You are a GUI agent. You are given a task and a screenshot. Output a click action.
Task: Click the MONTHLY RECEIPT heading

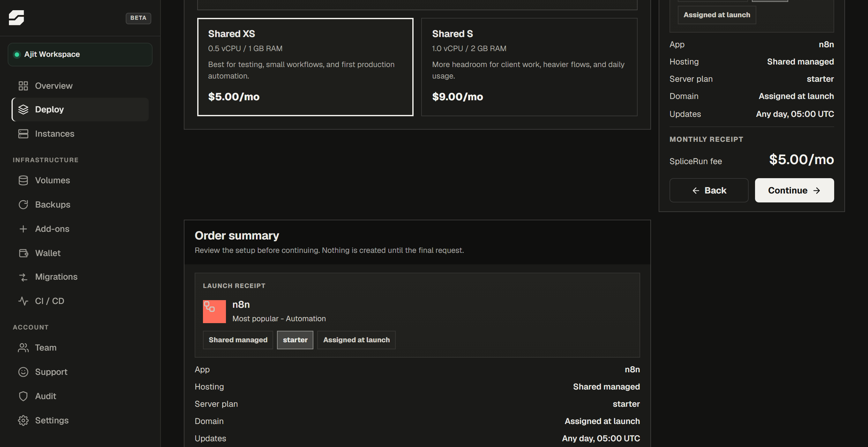(706, 139)
